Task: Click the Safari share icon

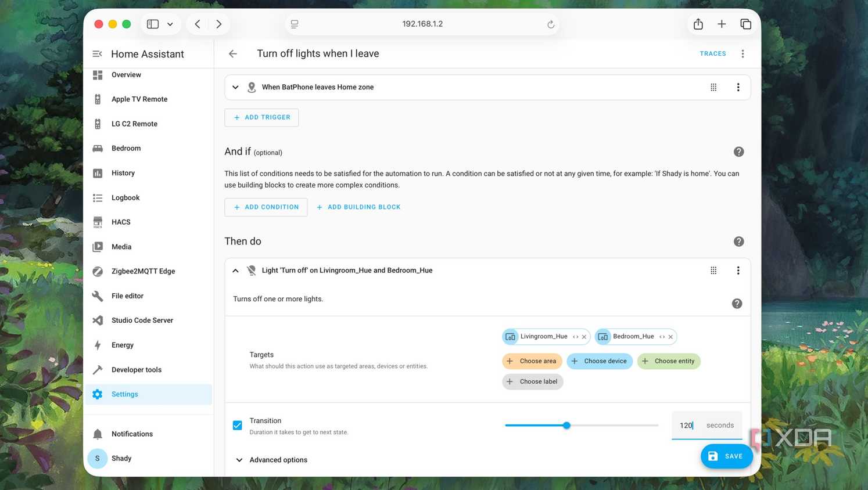Action: [x=698, y=24]
